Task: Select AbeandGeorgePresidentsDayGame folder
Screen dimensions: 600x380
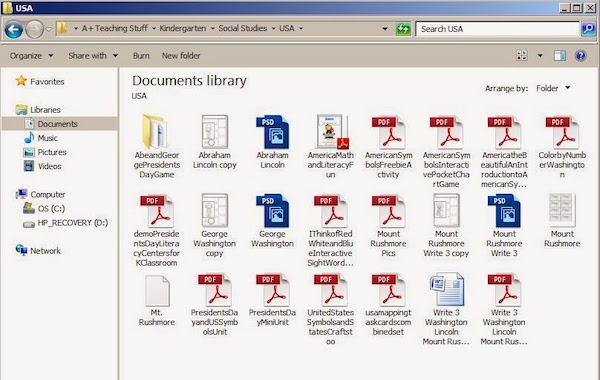Action: pyautogui.click(x=157, y=147)
